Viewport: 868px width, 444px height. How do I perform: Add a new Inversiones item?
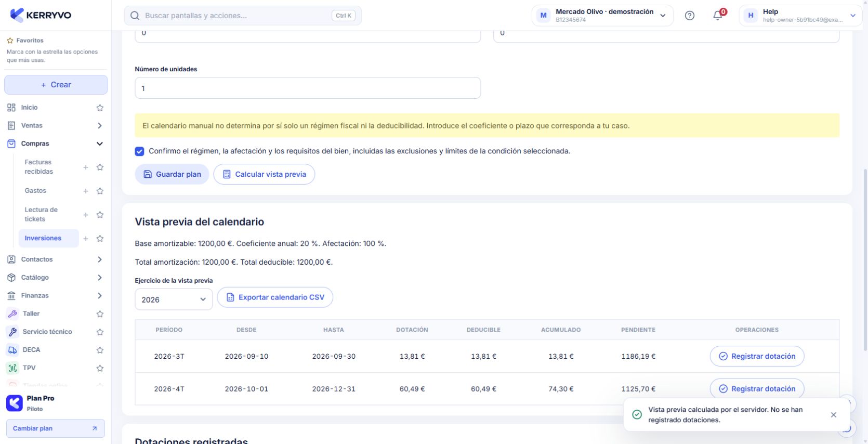[x=86, y=239]
